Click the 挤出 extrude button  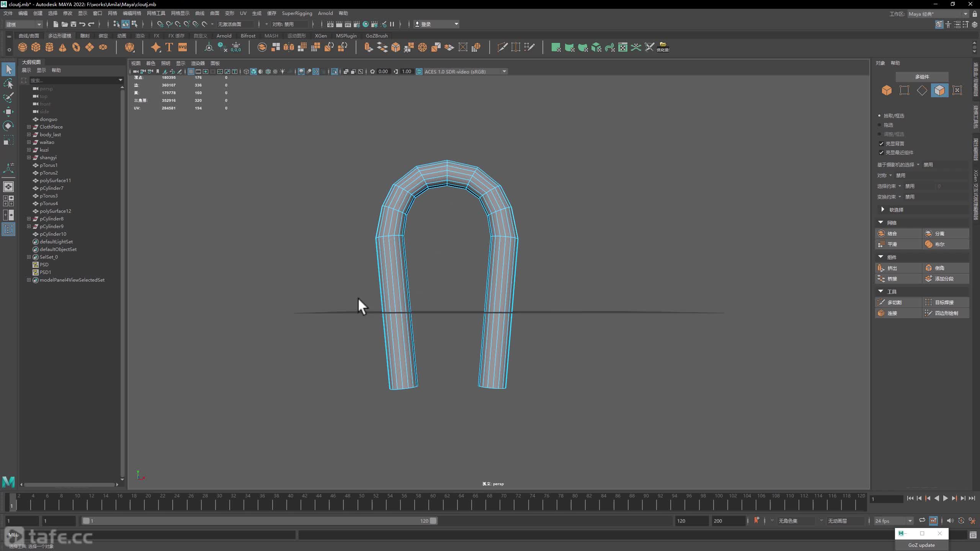tap(898, 268)
